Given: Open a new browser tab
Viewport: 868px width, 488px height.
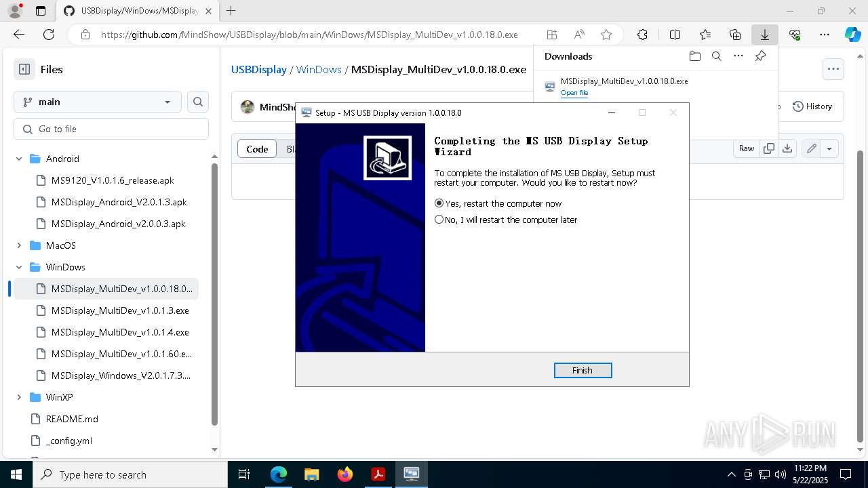Looking at the screenshot, I should pos(231,11).
